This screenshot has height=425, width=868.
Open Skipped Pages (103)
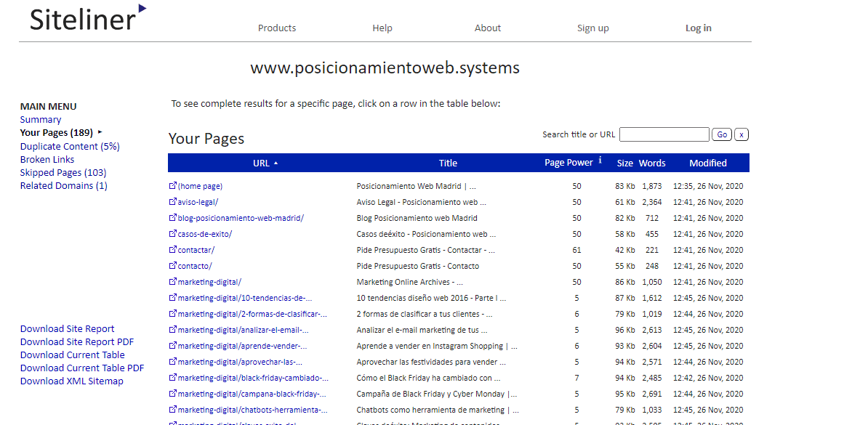(x=63, y=173)
